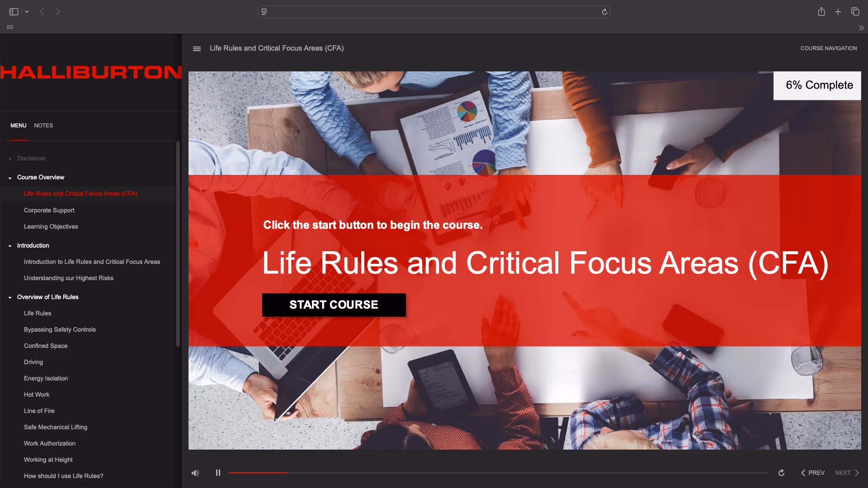Click the hamburger menu icon beside course title

(197, 49)
